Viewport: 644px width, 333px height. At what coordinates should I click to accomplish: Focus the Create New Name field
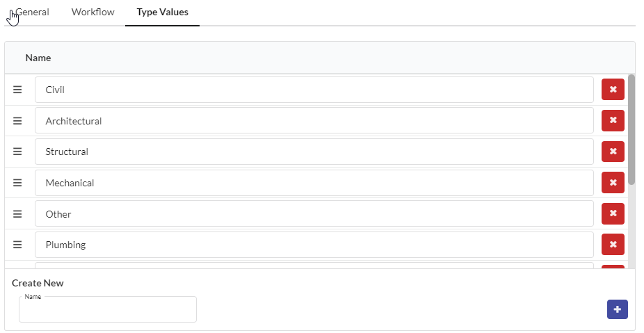(x=108, y=309)
